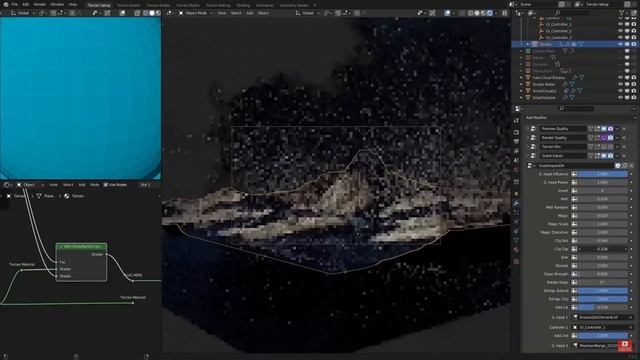Click the Plane breadcrumb in node editor

[x=45, y=196]
